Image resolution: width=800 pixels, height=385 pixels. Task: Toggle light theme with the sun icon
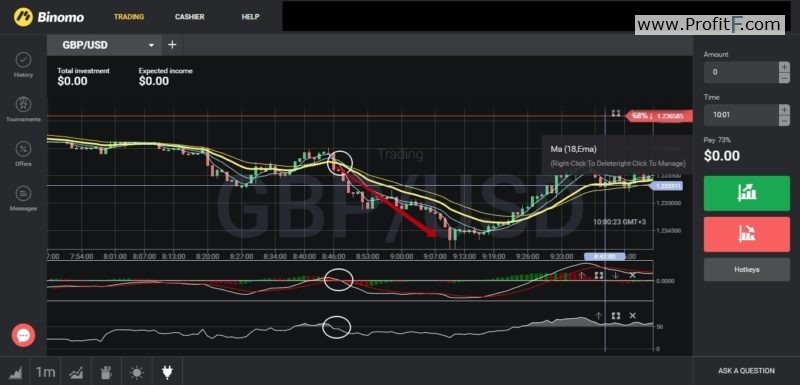137,373
